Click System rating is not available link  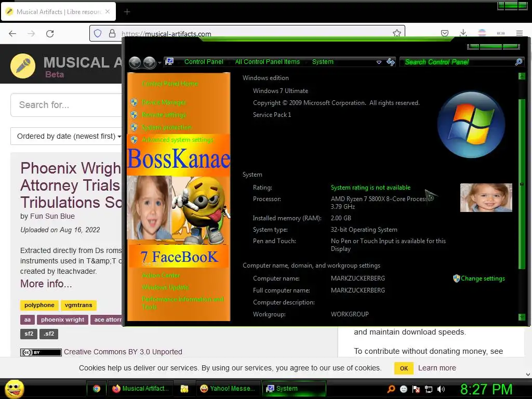370,187
